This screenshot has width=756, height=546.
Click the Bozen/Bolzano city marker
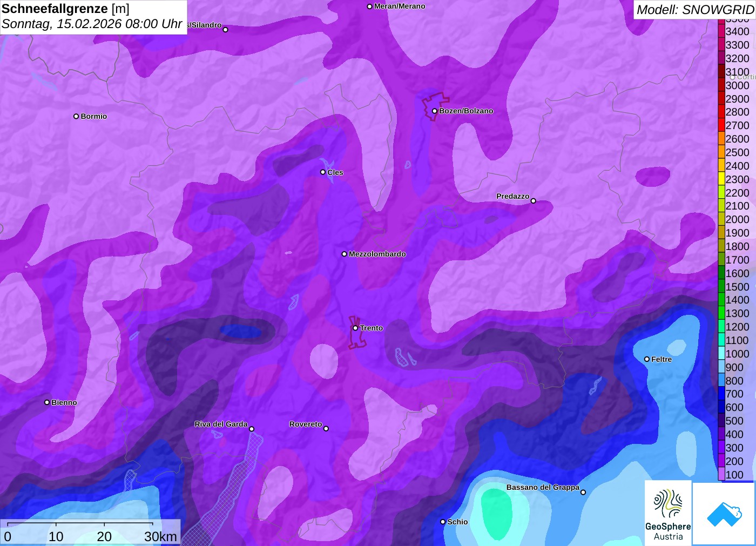435,111
